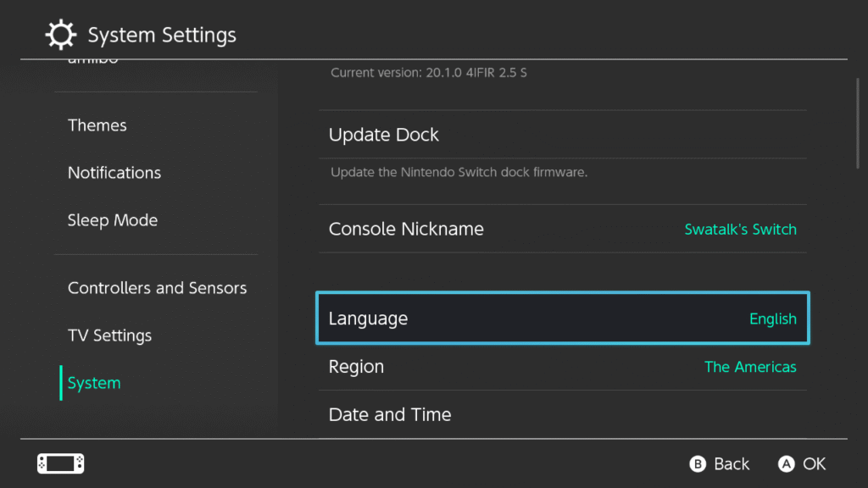Open the Language selection option
This screenshot has width=868, height=488.
point(562,319)
